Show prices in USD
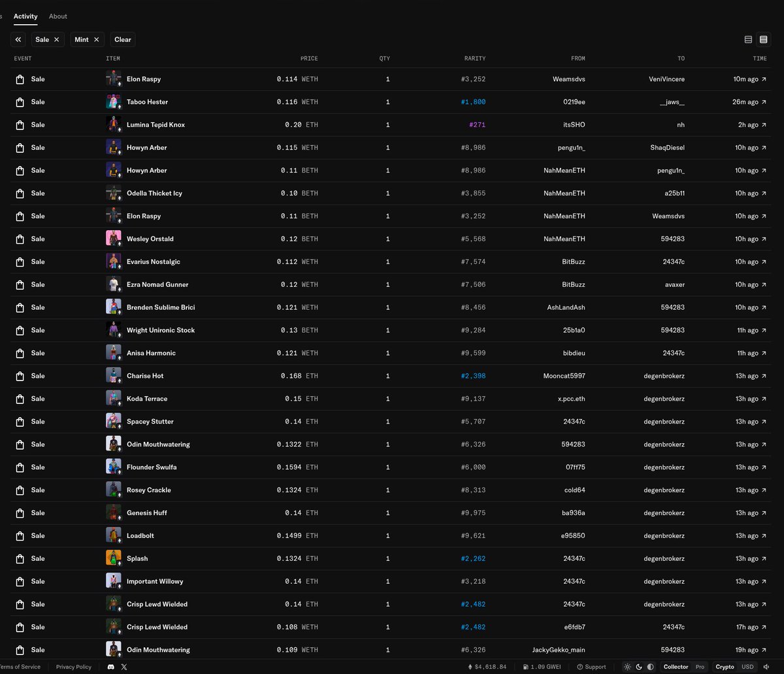This screenshot has width=784, height=674. (747, 667)
